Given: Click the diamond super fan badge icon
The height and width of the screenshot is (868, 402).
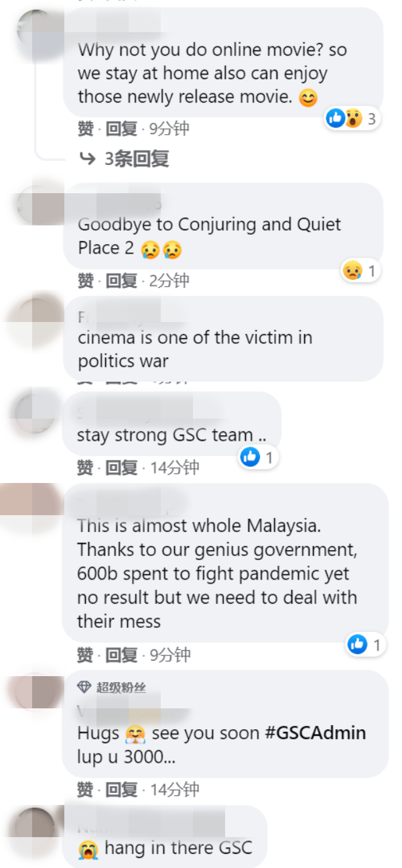Looking at the screenshot, I should 84,687.
